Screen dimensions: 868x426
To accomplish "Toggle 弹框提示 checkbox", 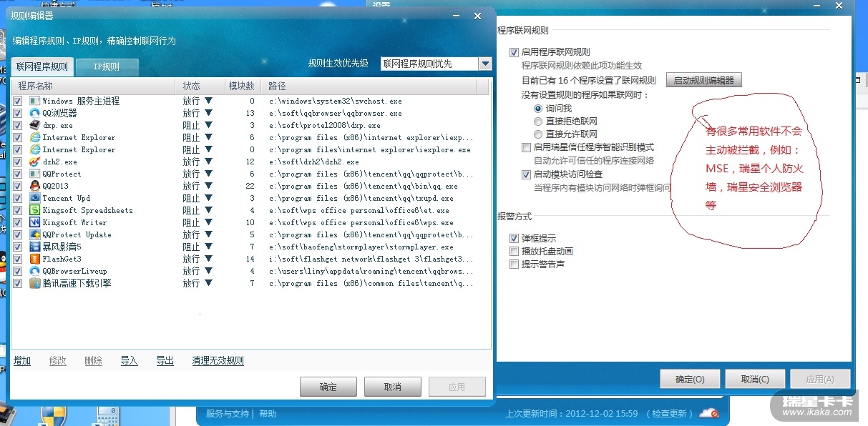I will click(x=514, y=238).
